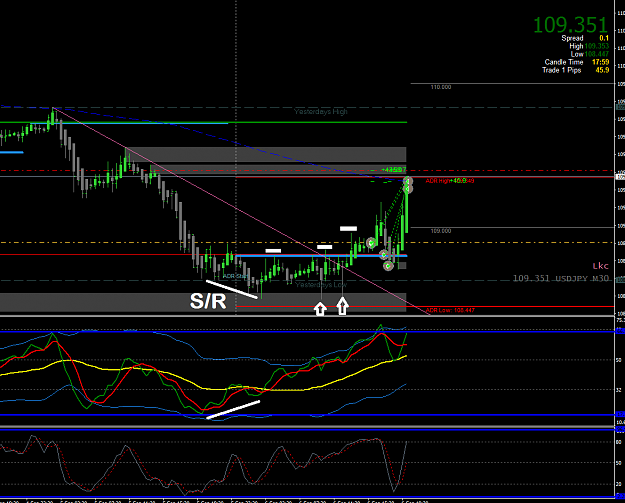Click the pink Lkc label
The height and width of the screenshot is (503, 625).
[600, 266]
